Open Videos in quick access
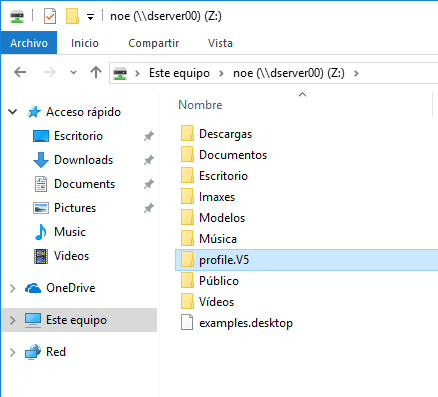Screen dimensions: 438x397 tap(72, 256)
